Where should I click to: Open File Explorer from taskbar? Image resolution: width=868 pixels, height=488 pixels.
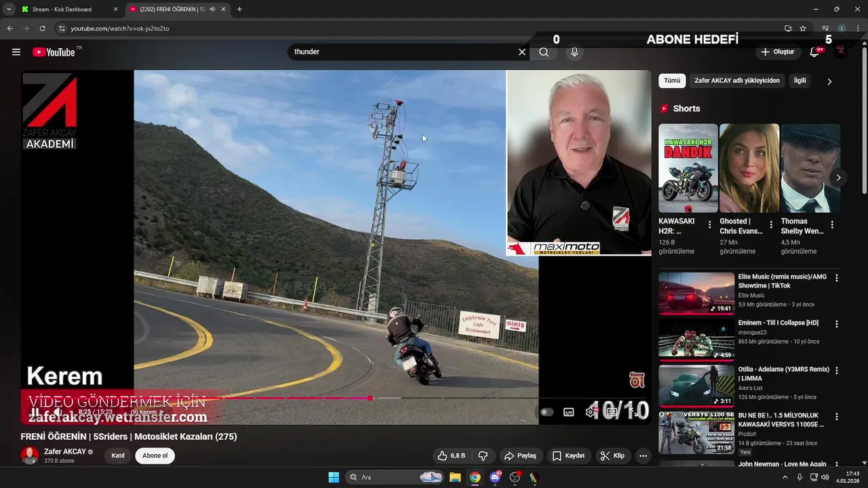tap(455, 477)
